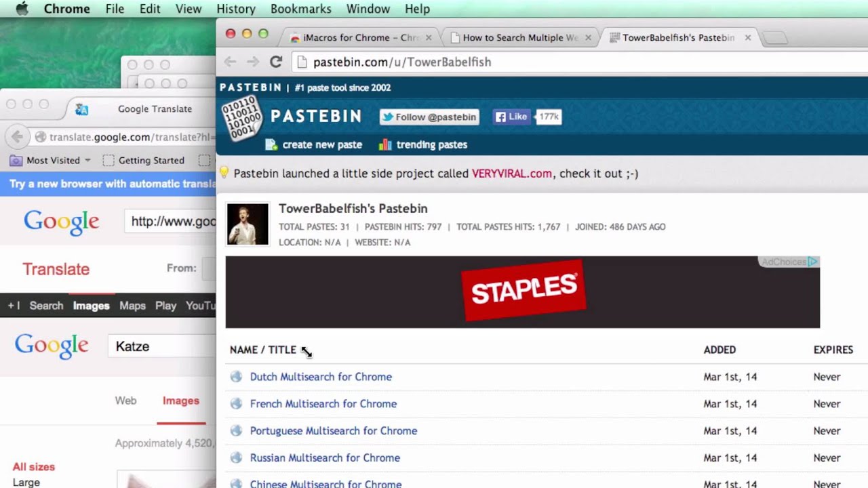Click the 177k like count
Image resolution: width=868 pixels, height=488 pixels.
(549, 117)
